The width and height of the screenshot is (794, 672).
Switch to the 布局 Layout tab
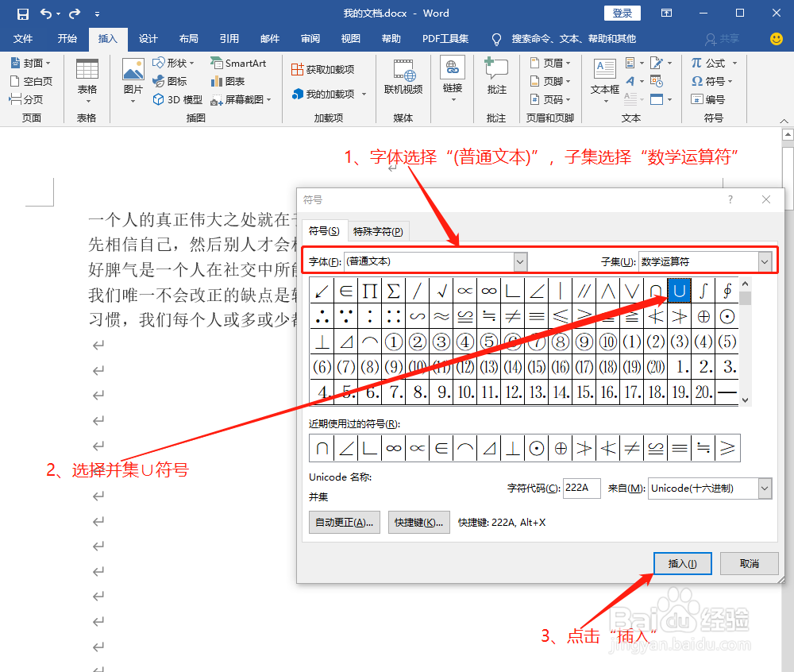188,38
